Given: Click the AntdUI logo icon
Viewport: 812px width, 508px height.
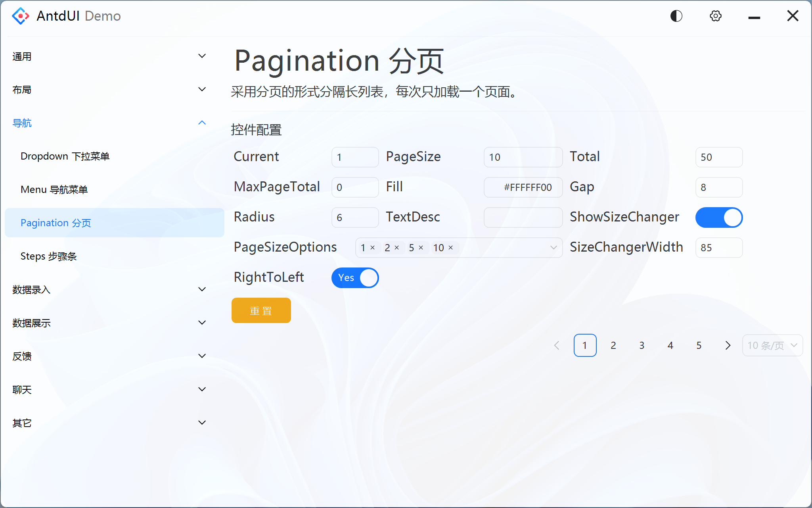Looking at the screenshot, I should [x=20, y=16].
